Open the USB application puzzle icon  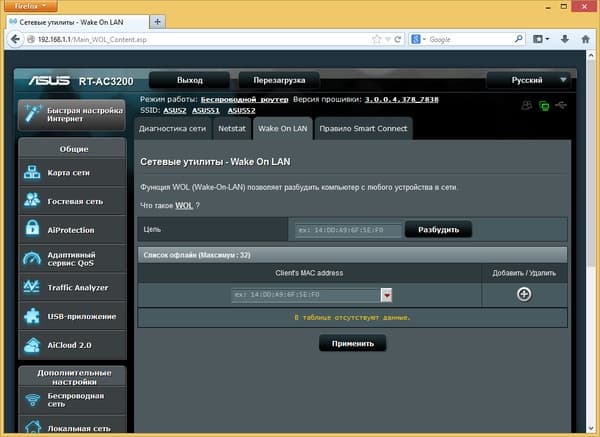tap(31, 316)
